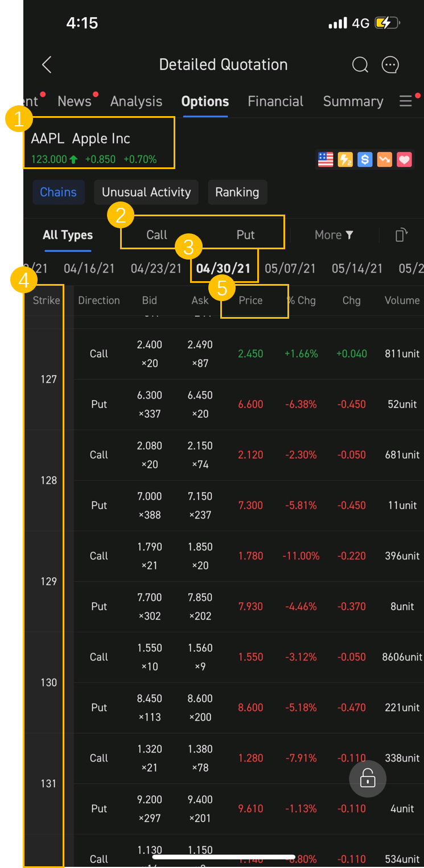Tap the yellow lightning level-2 badge
Viewport: 424px width, 868px height.
tap(345, 159)
